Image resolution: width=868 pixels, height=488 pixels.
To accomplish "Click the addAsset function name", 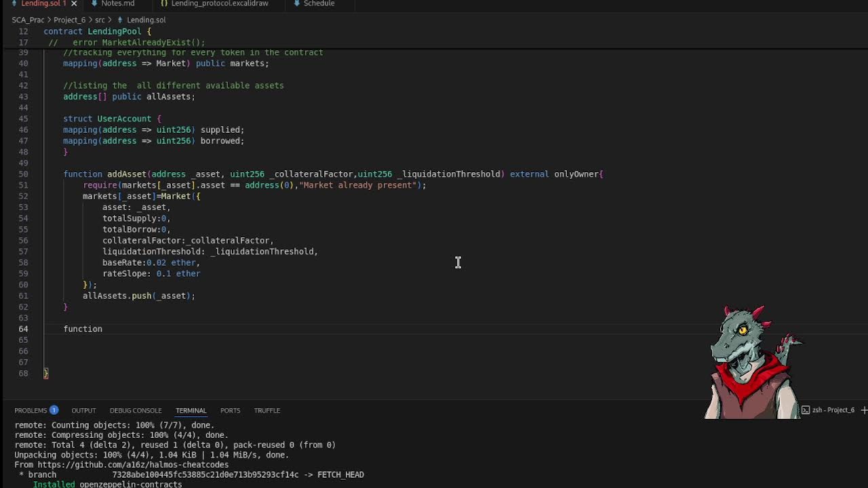I will tap(126, 174).
